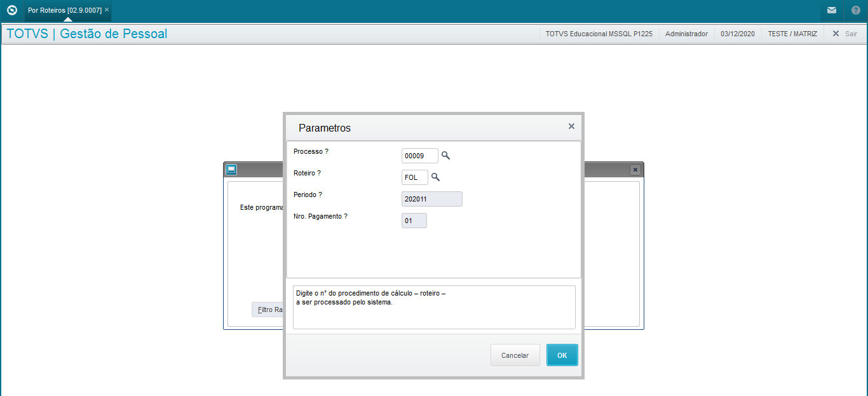Click the date 03/12/2020 in header
The image size is (868, 396).
click(x=738, y=34)
